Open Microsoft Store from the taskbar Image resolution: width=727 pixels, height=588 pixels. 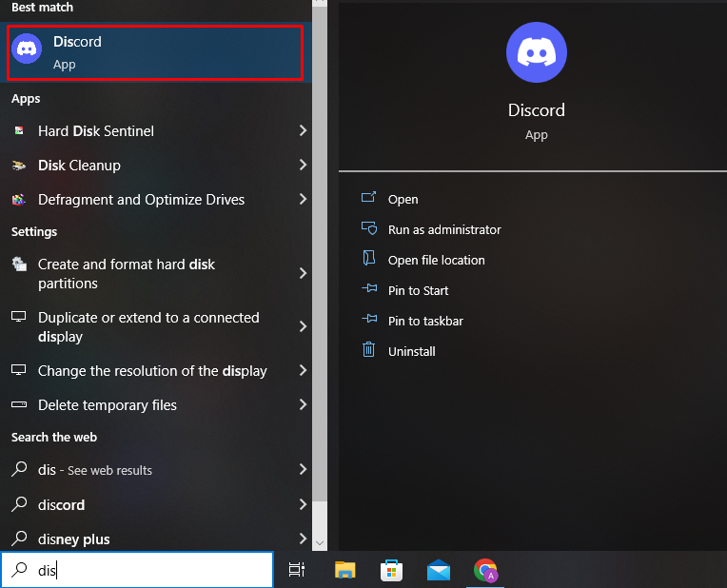391,570
